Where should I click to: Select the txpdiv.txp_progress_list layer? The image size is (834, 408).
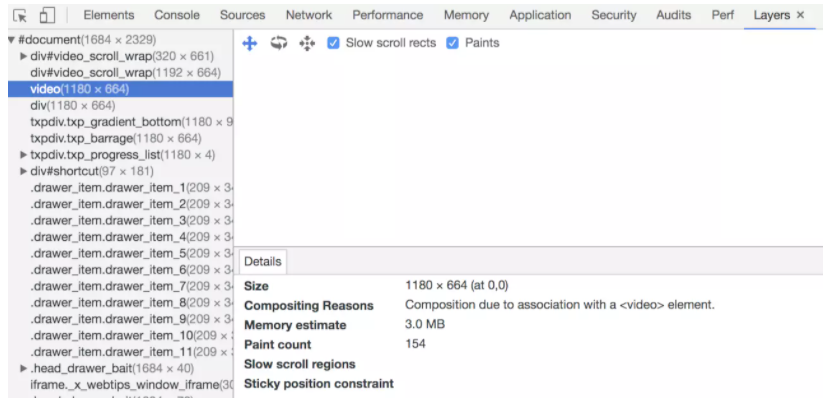[120, 155]
